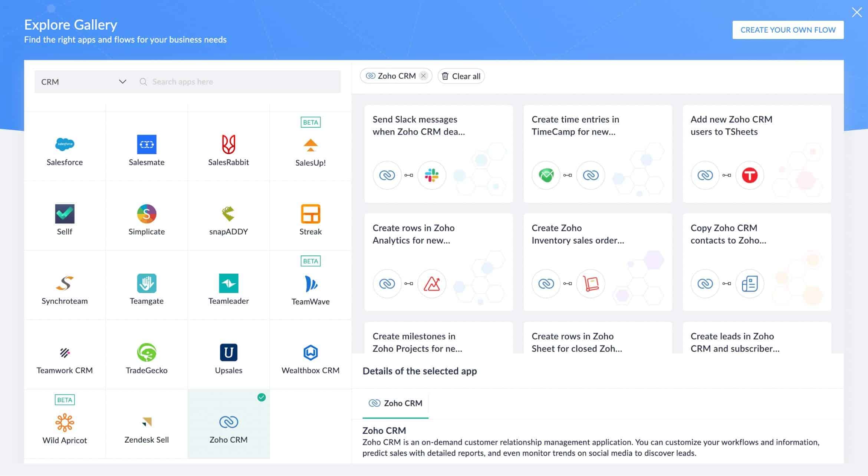The image size is (868, 476).
Task: Choose the snapADDY crocodile icon
Action: point(228,213)
